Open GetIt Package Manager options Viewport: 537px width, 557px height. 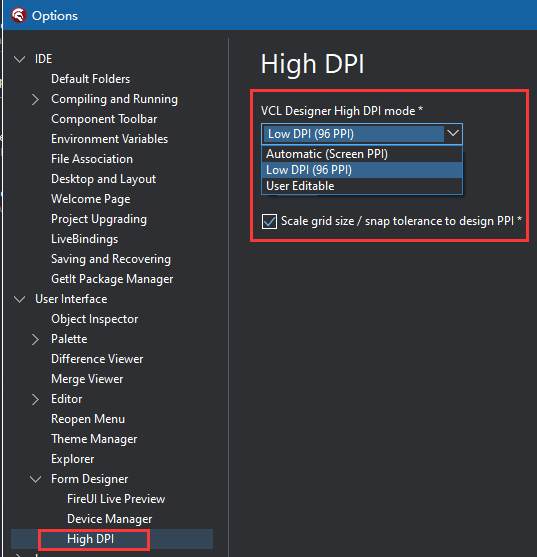click(x=112, y=279)
